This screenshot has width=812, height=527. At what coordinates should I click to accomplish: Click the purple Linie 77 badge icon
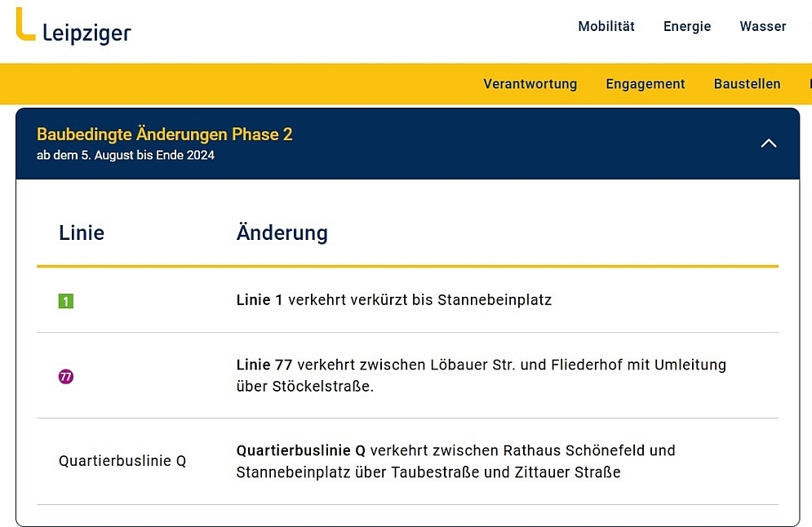tap(66, 376)
